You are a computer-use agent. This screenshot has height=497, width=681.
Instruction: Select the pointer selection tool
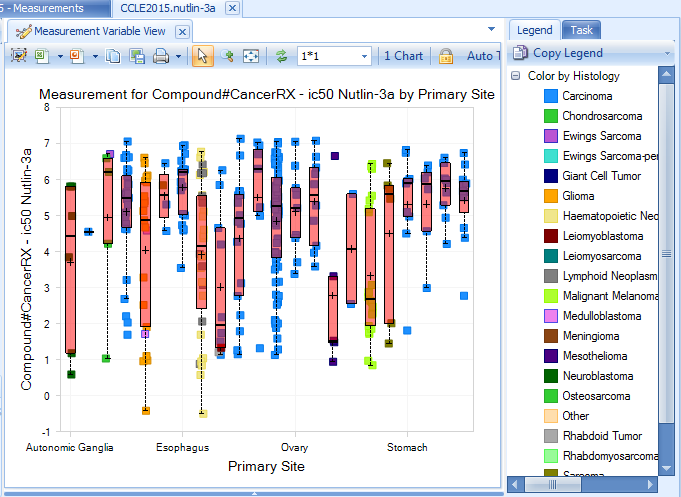click(203, 56)
